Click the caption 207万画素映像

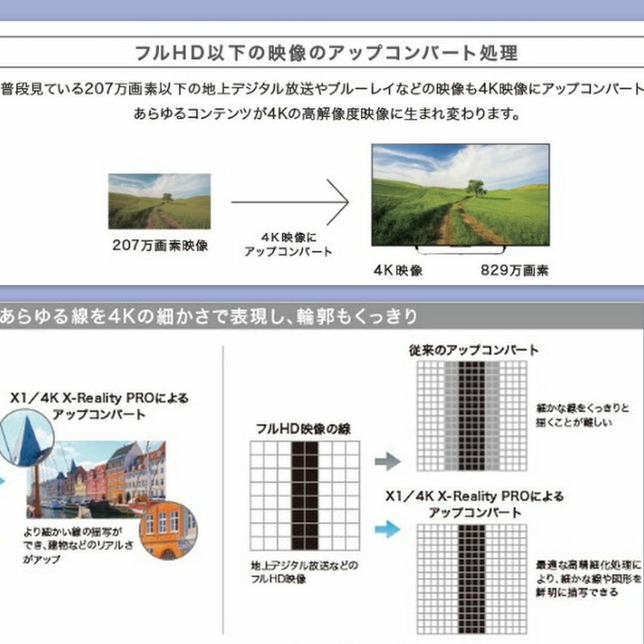coord(160,246)
